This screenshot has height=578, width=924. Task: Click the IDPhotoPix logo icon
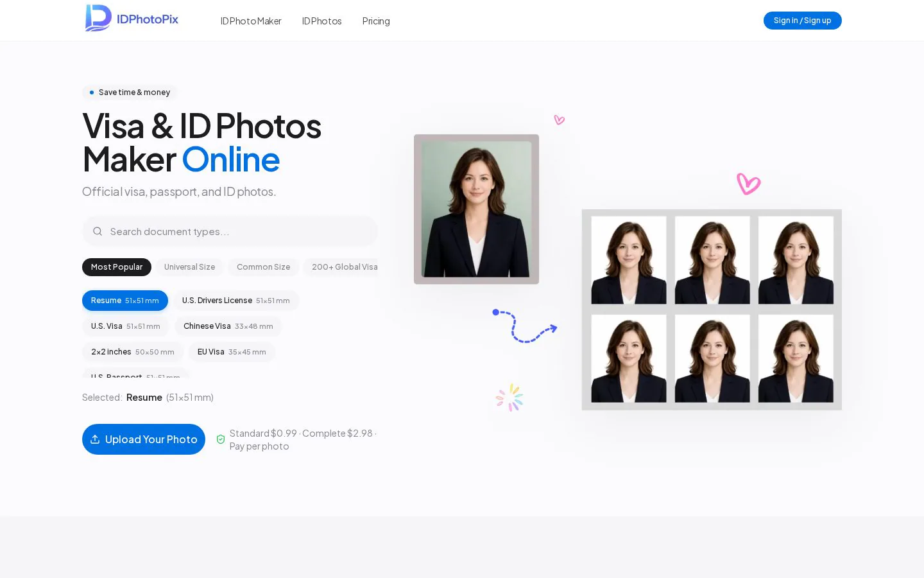pos(98,18)
